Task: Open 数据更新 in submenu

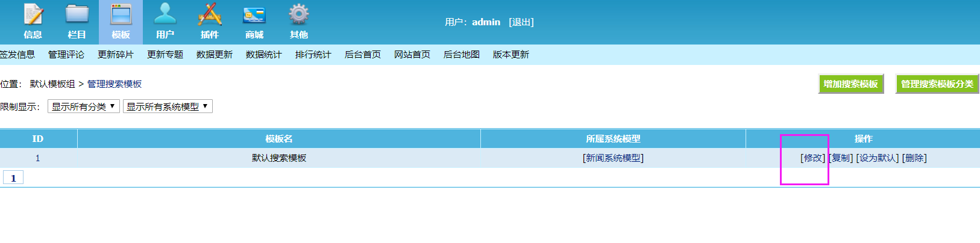Action: (215, 55)
